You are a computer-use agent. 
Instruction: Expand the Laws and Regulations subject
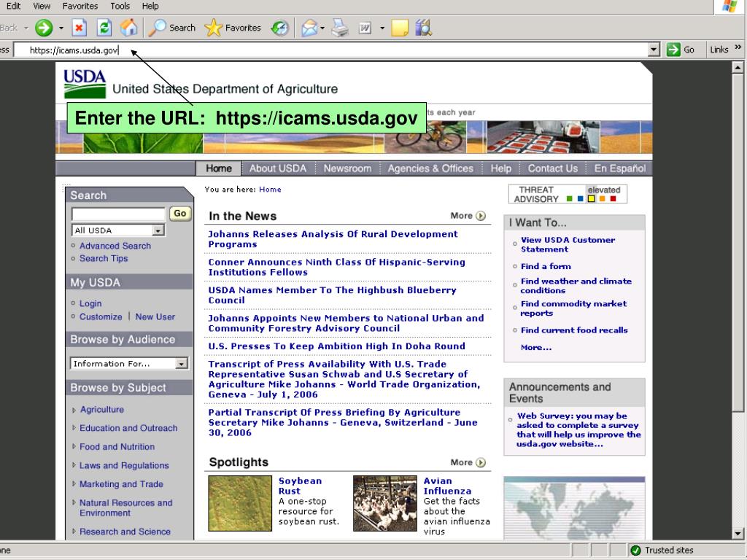point(74,465)
